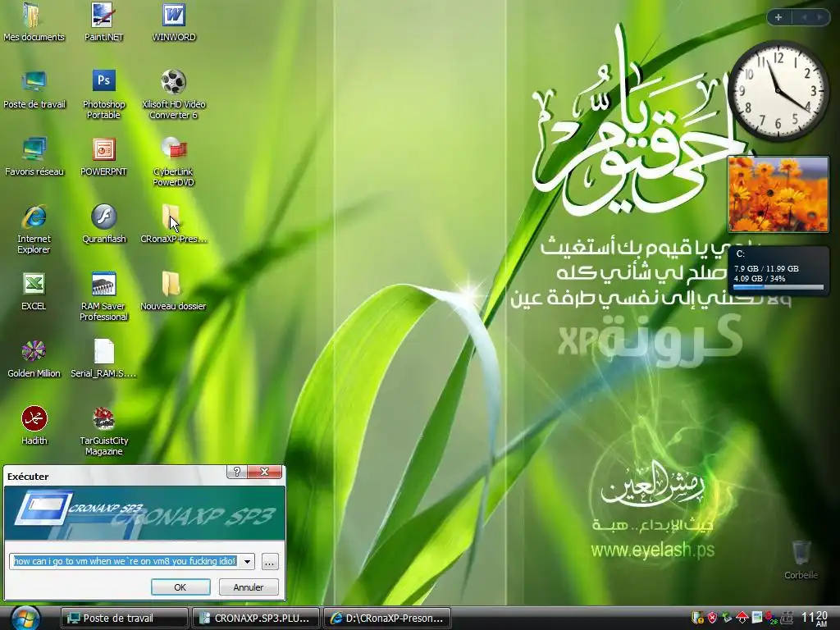Select the CRonaXP-Pres... folder icon
Image resolution: width=840 pixels, height=630 pixels.
[x=174, y=224]
